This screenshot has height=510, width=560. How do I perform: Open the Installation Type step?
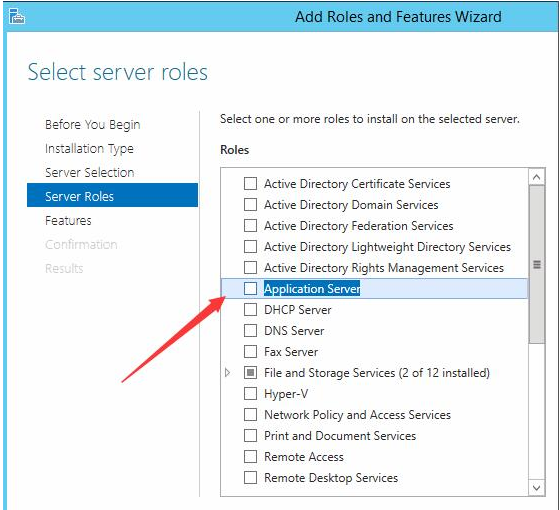coord(89,149)
